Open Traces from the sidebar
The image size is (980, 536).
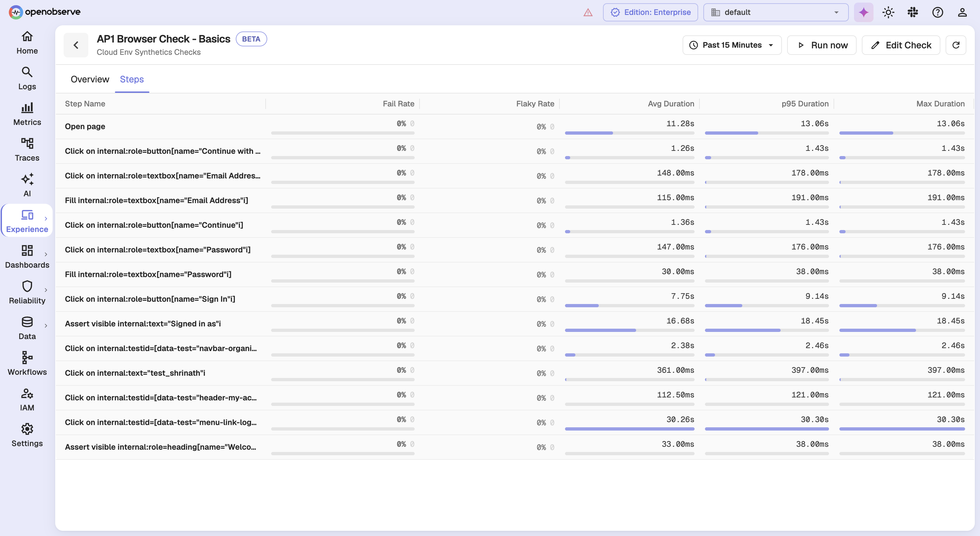(27, 150)
